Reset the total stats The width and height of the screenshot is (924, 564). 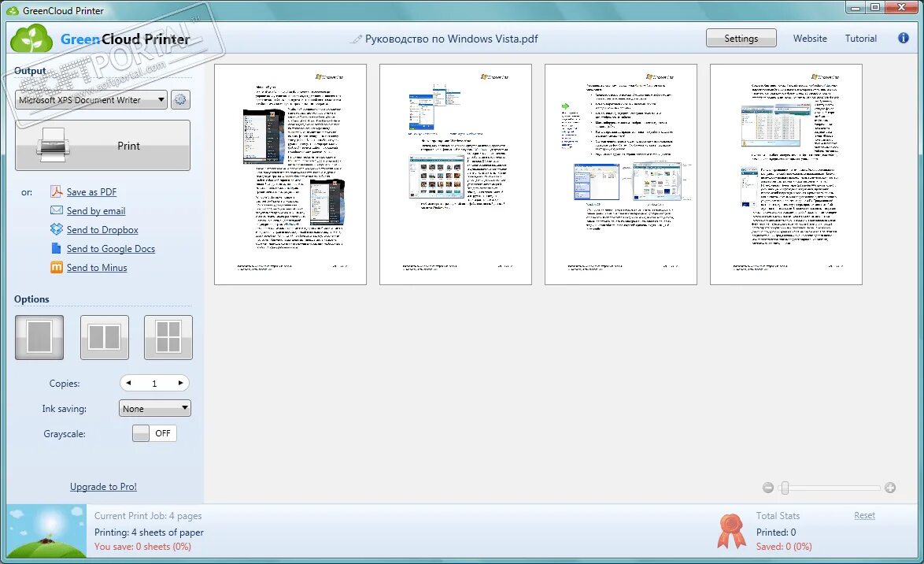pyautogui.click(x=864, y=515)
